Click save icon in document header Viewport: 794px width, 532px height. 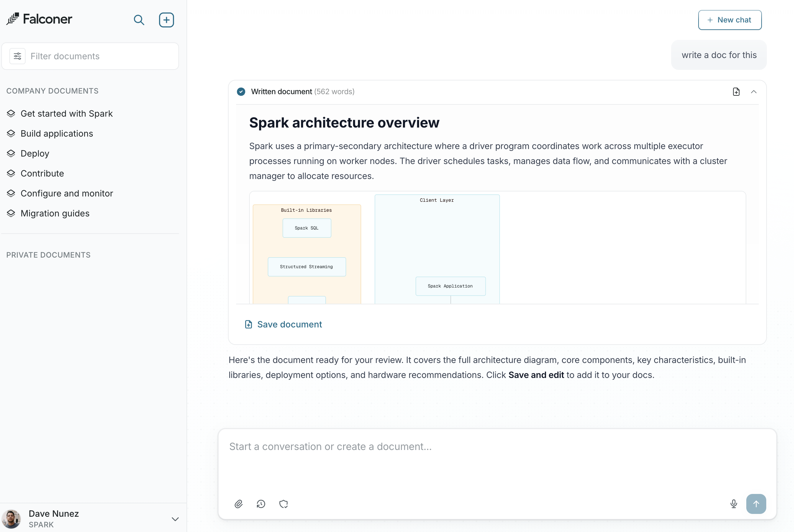[x=736, y=92]
